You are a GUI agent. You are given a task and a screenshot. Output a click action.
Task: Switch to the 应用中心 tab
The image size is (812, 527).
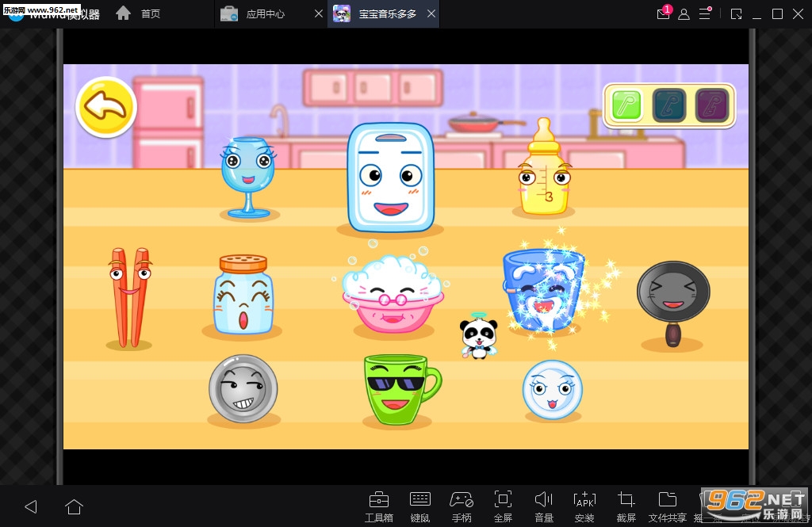coord(265,14)
